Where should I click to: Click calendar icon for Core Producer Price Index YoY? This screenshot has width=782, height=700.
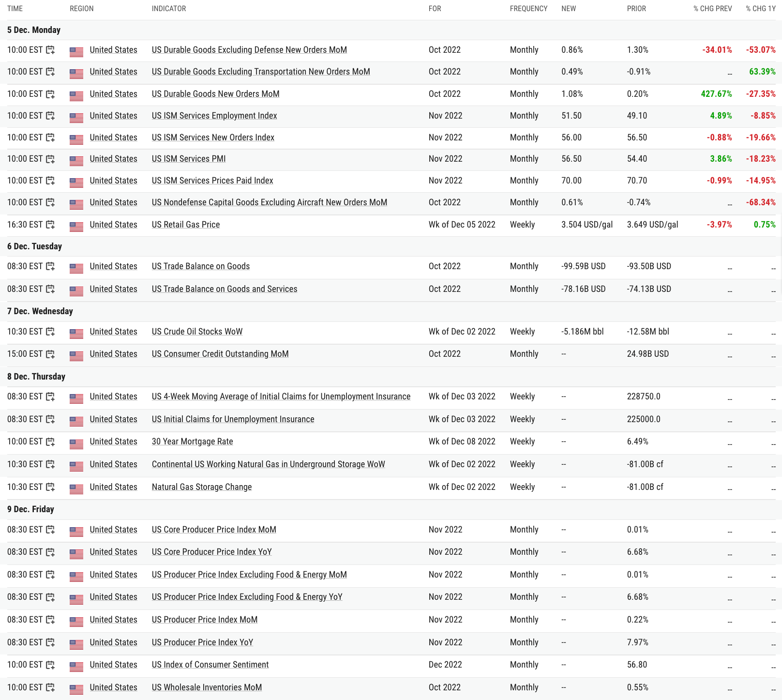50,552
